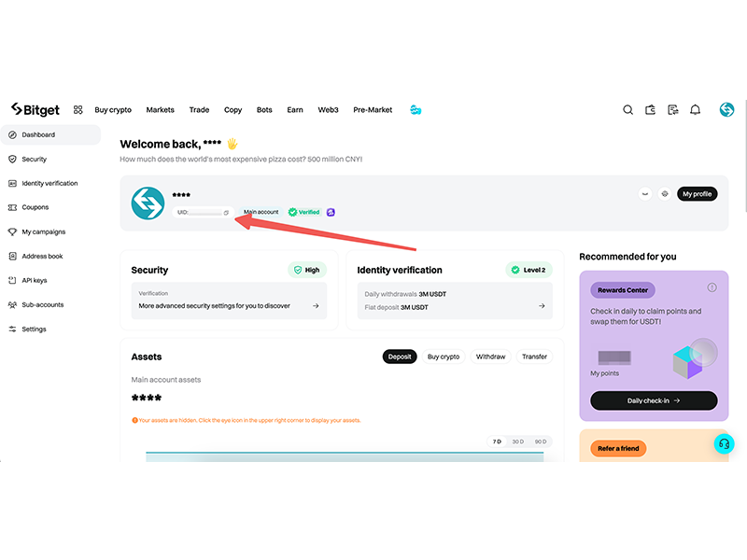Select the 90D chart range
This screenshot has height=560, width=747.
541,441
